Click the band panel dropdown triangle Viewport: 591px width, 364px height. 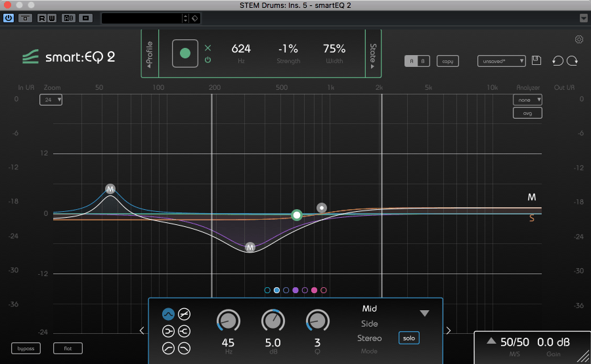click(424, 313)
